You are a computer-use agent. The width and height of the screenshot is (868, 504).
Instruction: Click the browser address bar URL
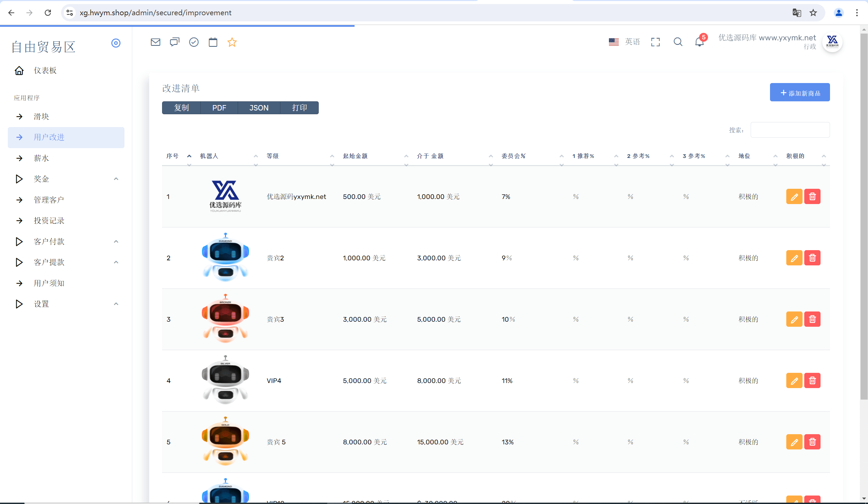(155, 13)
